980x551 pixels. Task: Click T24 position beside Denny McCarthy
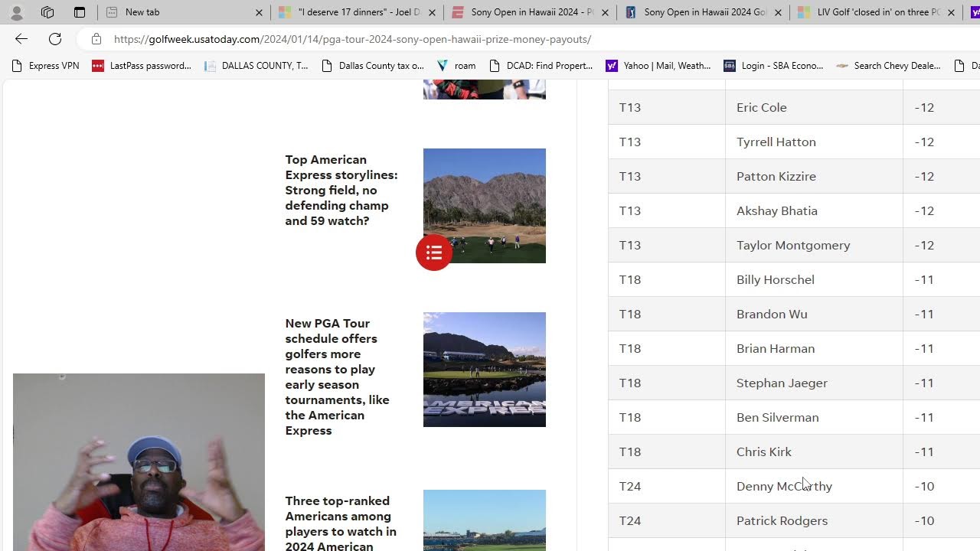coord(630,486)
